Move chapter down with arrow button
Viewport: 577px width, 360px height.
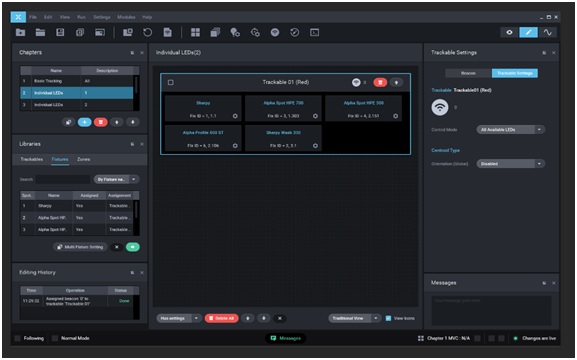pos(133,122)
